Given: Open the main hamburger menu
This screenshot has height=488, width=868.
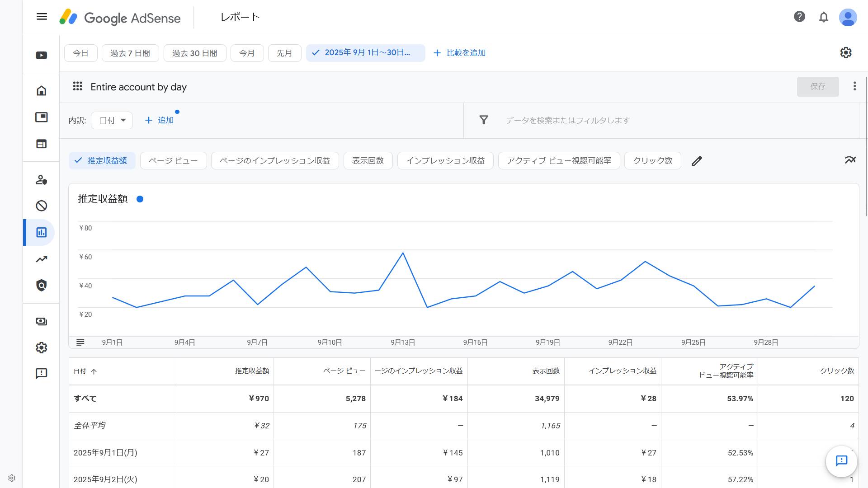Looking at the screenshot, I should 42,17.
